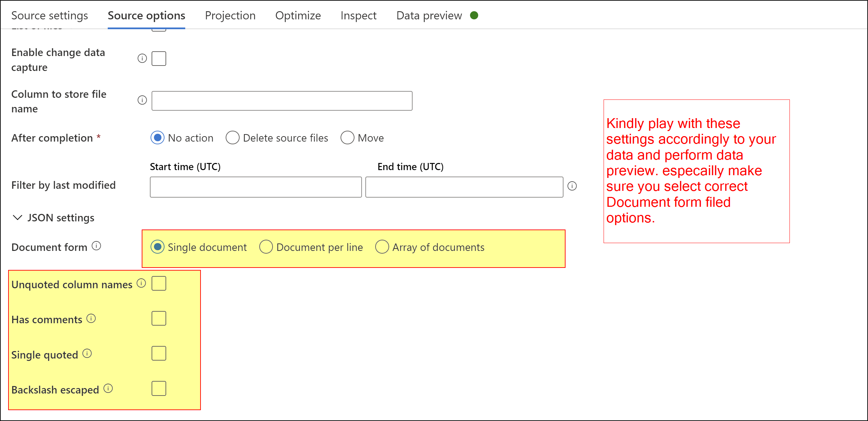The height and width of the screenshot is (421, 868).
Task: Check the Unquoted column names box
Action: [159, 283]
